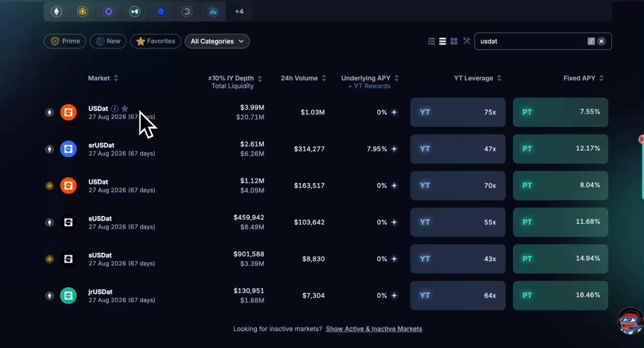Select the Arbitrum chain filter icon
The width and height of the screenshot is (644, 348).
pos(213,11)
